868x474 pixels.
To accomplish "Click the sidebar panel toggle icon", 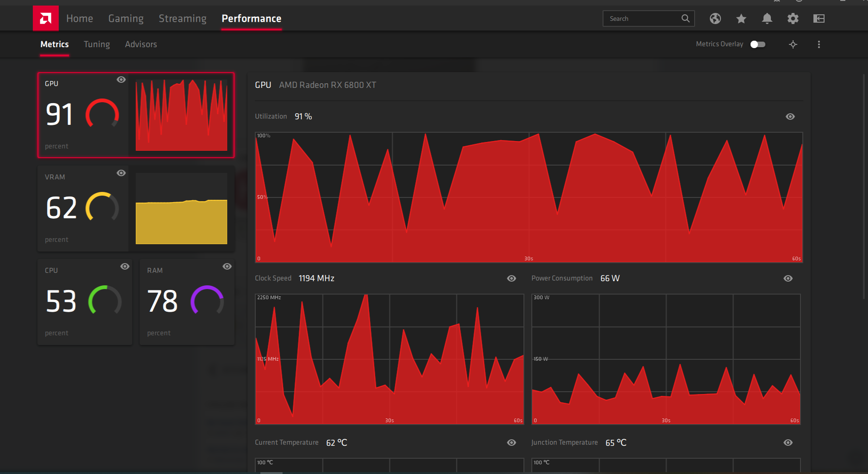I will pos(819,18).
